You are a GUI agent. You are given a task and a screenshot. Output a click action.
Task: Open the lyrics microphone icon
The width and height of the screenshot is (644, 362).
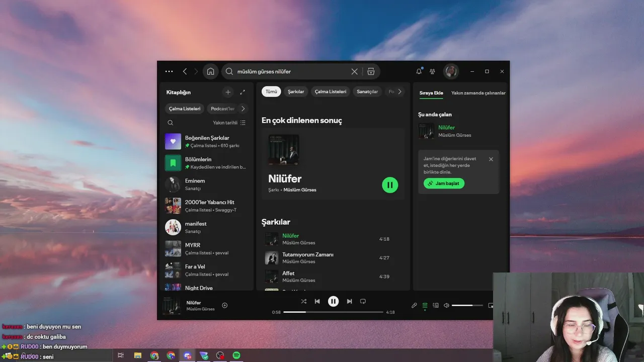coord(414,305)
